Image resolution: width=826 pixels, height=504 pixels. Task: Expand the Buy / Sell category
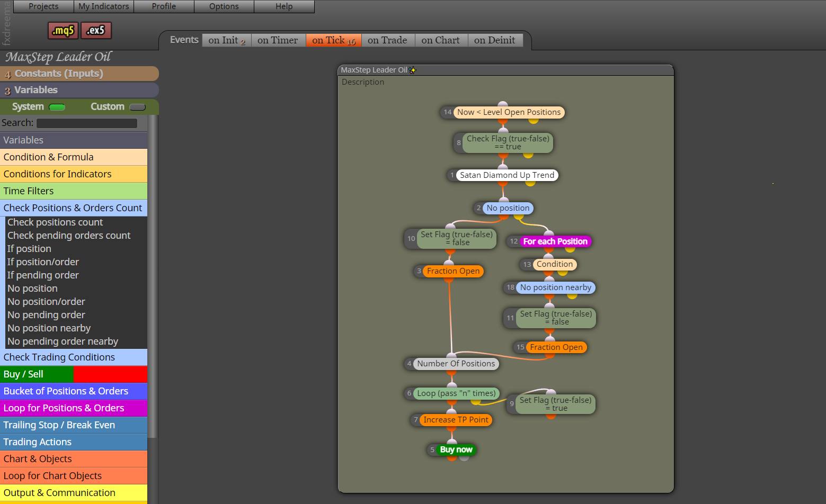click(x=74, y=374)
